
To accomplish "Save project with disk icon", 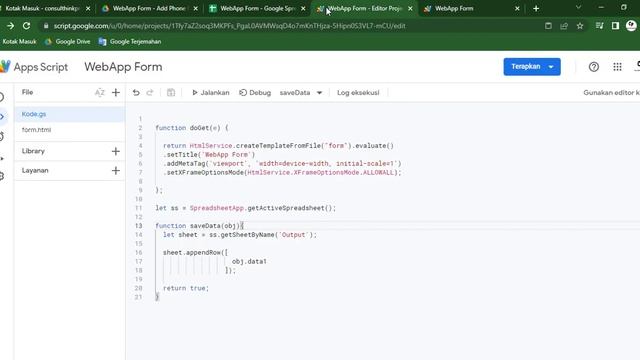I will point(171,93).
